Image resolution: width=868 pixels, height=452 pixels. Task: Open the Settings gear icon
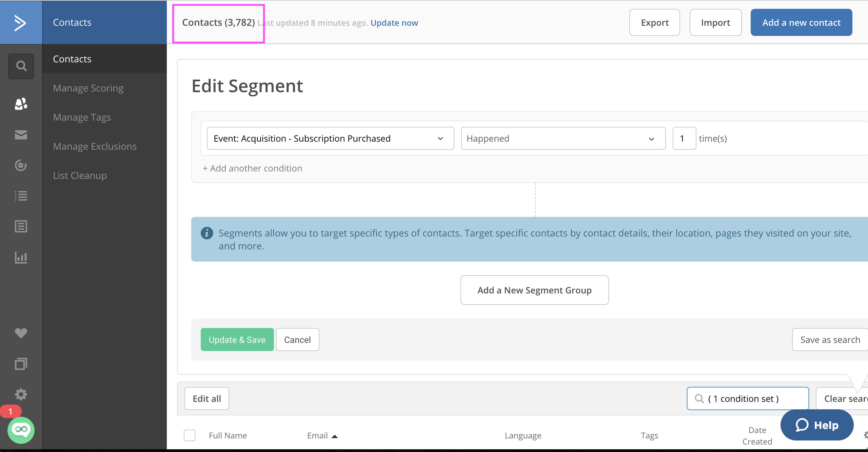pos(21,394)
